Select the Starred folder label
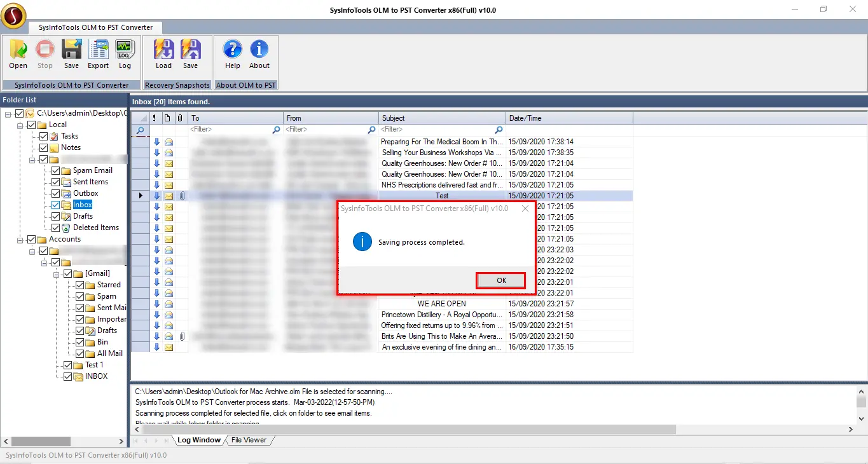This screenshot has width=868, height=464. click(x=109, y=285)
